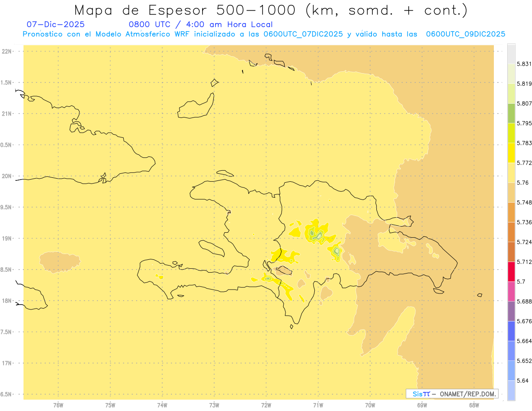Select the pink legend swatch between 5.688 and 5.7
Image resolution: width=532 pixels, height=411 pixels.
click(x=511, y=291)
